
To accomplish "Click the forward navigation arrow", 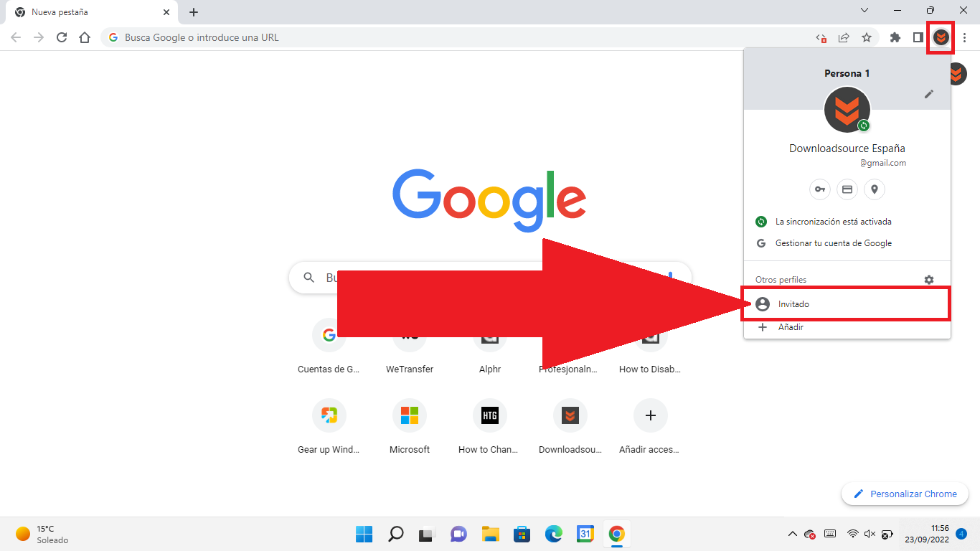I will coord(39,37).
